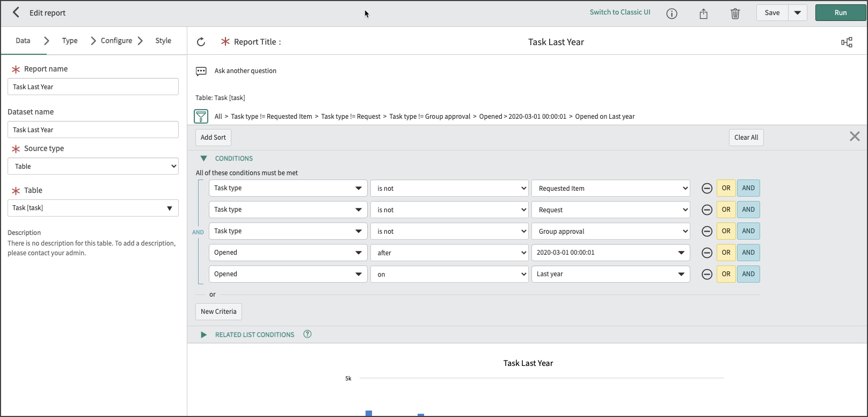
Task: Click 'Opened > 2020-03-01 00:00:01' breadcrumb
Action: click(523, 117)
